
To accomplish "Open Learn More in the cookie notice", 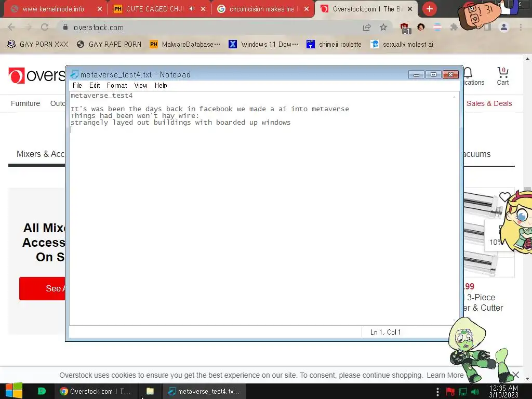I will [445, 375].
